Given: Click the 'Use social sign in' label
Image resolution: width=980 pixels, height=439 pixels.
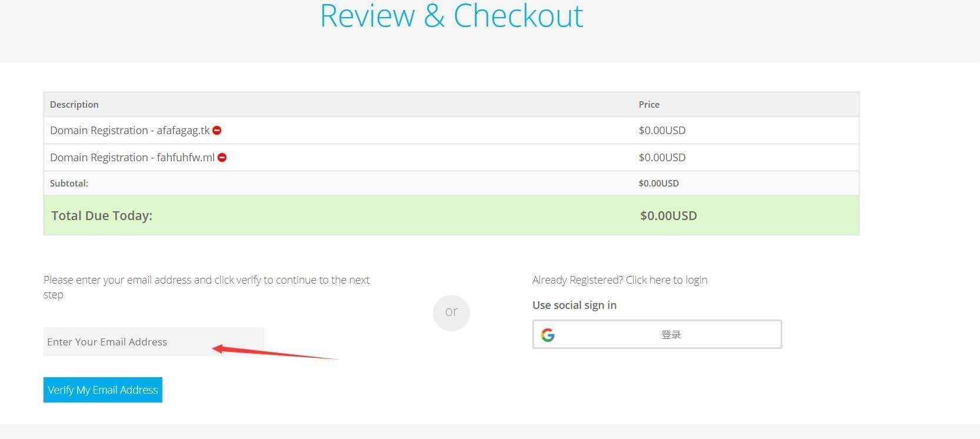Looking at the screenshot, I should (x=574, y=305).
